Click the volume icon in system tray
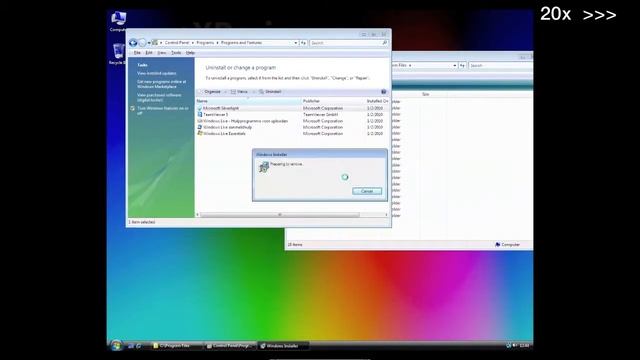 pos(515,346)
